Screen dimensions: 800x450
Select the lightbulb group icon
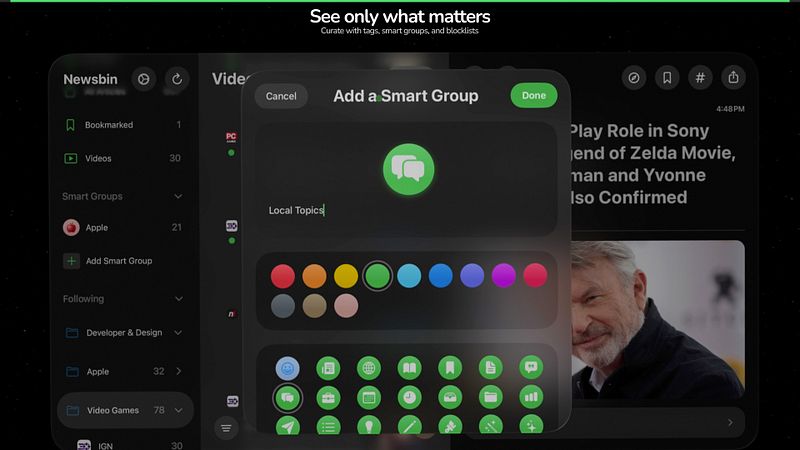369,425
